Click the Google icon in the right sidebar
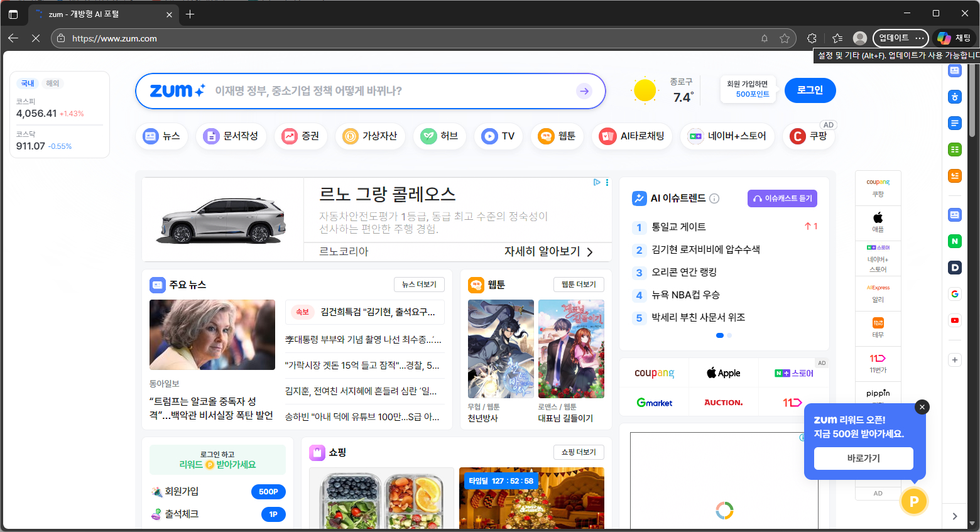This screenshot has height=532, width=980. coord(954,293)
